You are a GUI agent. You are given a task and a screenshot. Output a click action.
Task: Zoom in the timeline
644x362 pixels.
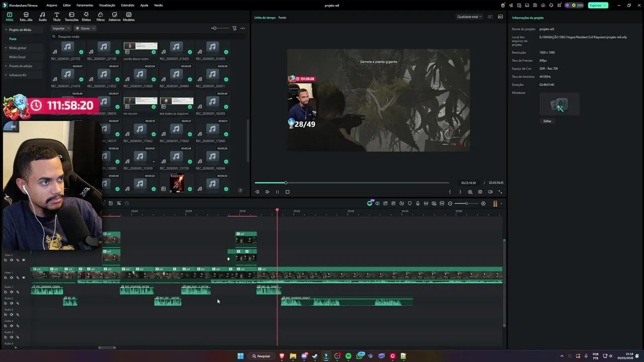[x=484, y=204]
